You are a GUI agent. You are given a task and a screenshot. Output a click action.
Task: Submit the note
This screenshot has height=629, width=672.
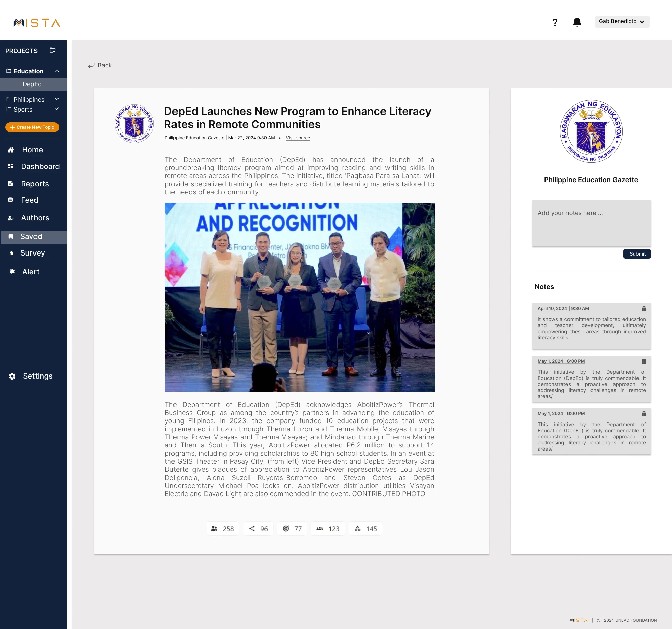[x=637, y=254]
